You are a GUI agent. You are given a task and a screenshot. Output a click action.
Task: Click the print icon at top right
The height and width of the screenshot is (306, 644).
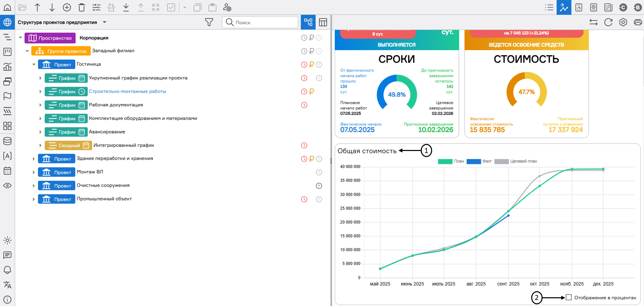pyautogui.click(x=637, y=22)
